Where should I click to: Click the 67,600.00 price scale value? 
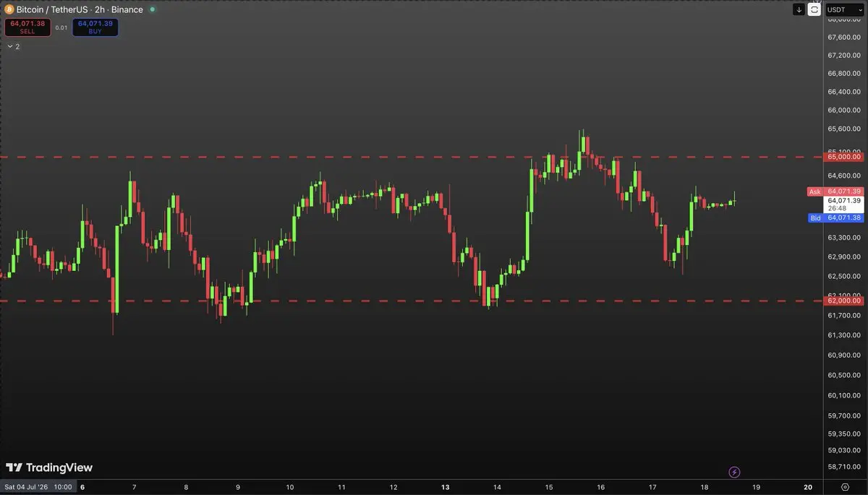[x=843, y=38]
